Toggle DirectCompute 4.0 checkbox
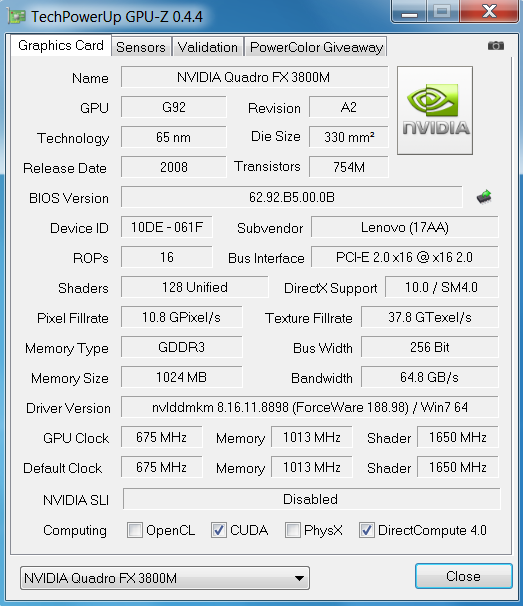523x606 pixels. pyautogui.click(x=367, y=530)
